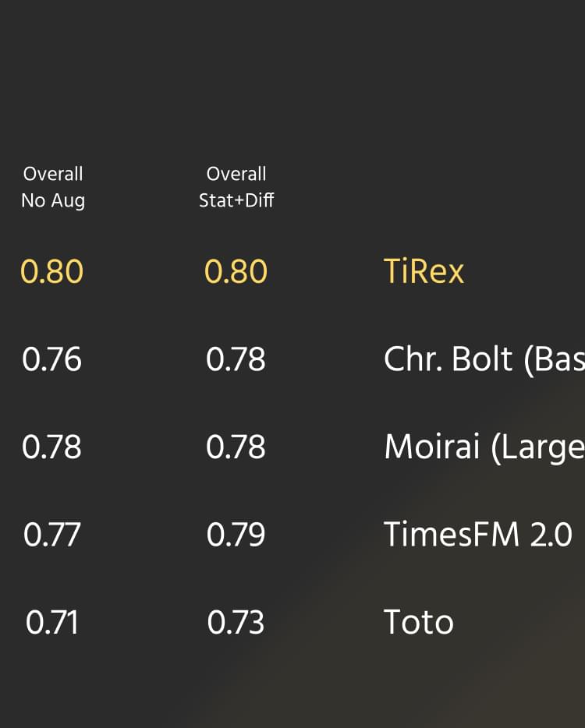
Task: Click 'Overall' above the Stat+Diff label
Action: click(x=236, y=174)
